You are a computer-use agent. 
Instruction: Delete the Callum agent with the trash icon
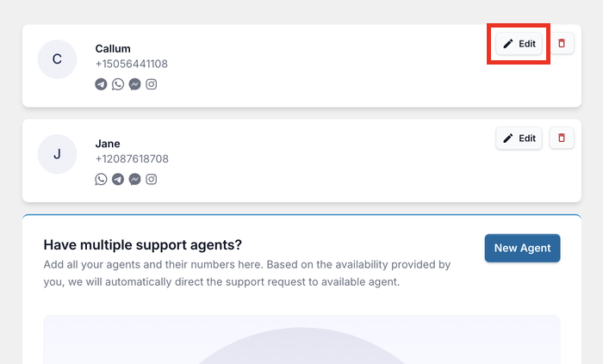(562, 43)
